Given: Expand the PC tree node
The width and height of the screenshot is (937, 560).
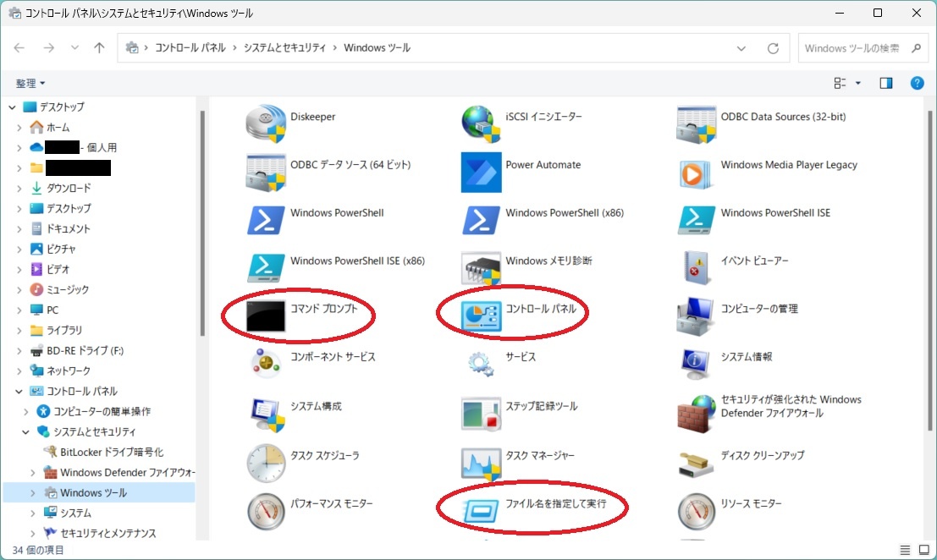Looking at the screenshot, I should [x=19, y=310].
